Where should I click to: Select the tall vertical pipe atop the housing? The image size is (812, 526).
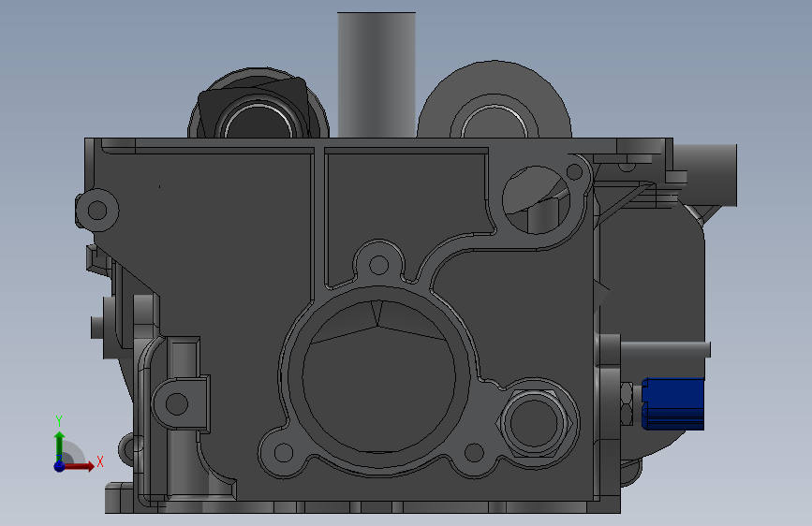tap(376, 75)
